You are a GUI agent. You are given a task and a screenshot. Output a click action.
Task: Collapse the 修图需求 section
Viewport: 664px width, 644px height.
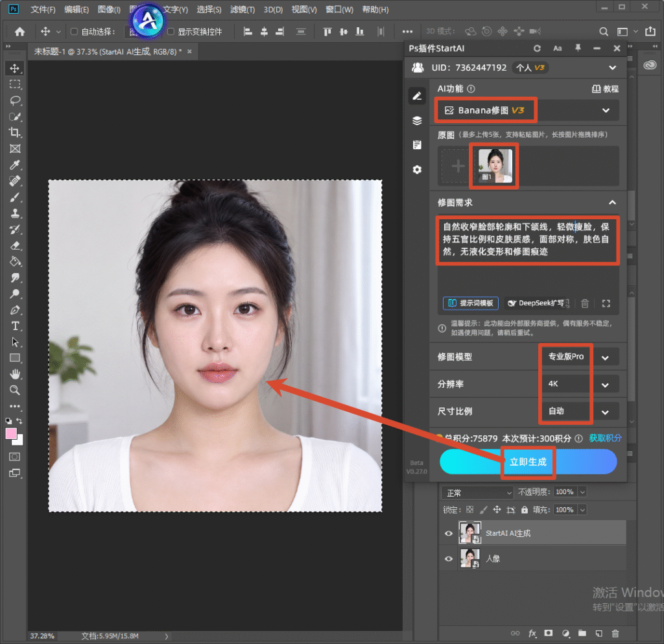[612, 202]
